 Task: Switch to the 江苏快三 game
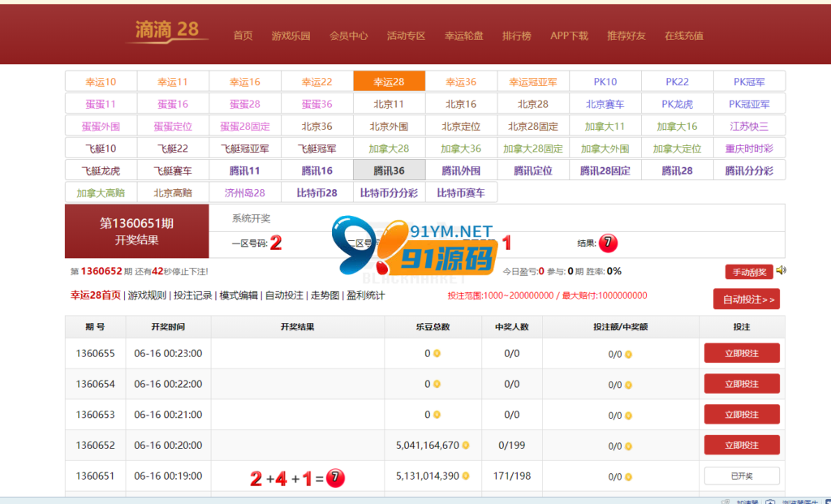click(x=749, y=126)
